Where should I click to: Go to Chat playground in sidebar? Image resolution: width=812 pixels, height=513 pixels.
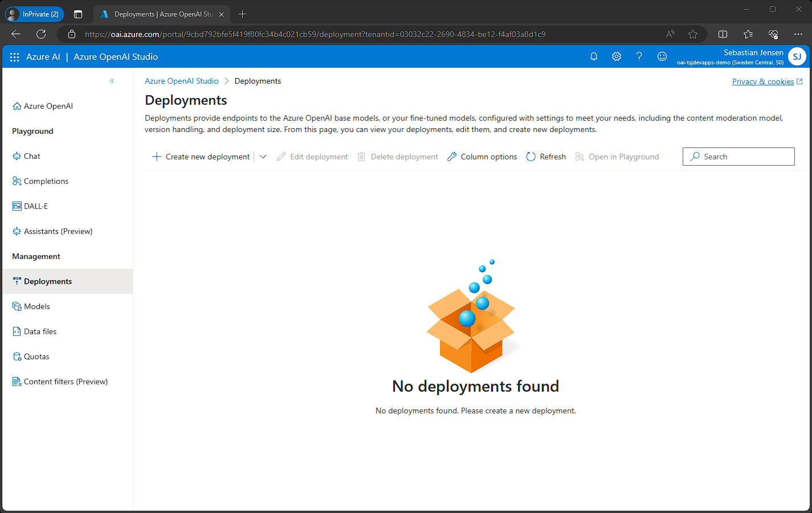32,156
